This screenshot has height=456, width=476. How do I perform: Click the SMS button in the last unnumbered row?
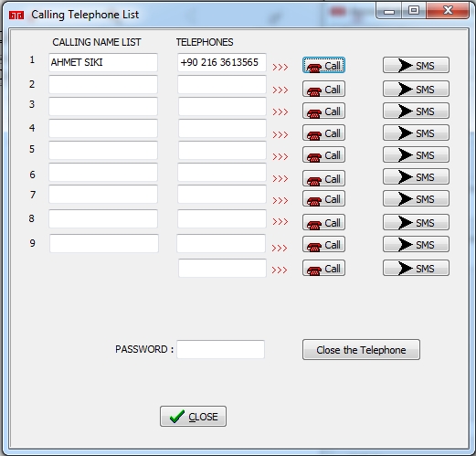tap(416, 268)
